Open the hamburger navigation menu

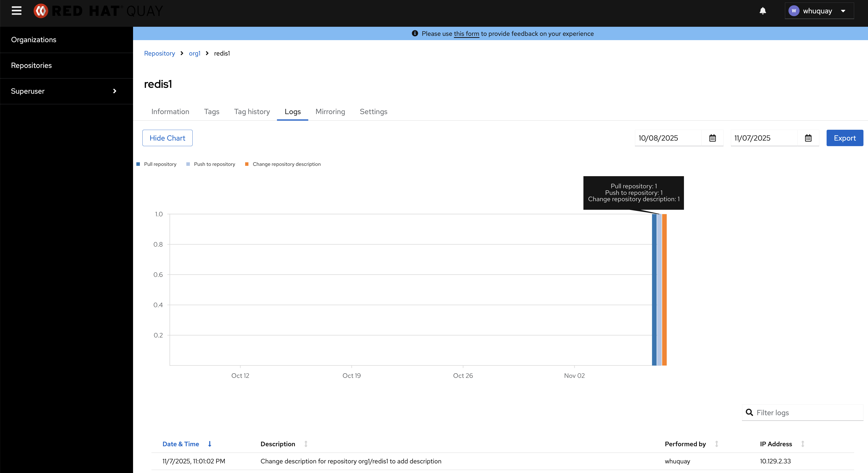(x=16, y=11)
